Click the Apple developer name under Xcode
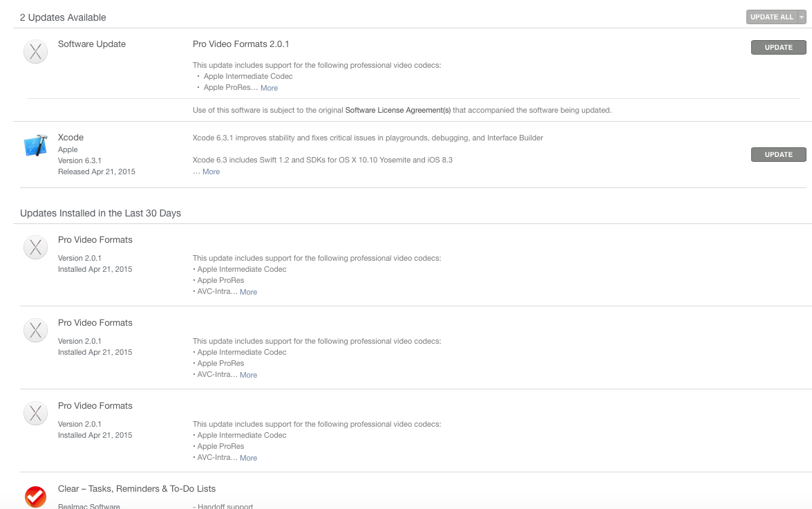The width and height of the screenshot is (812, 509). pos(68,149)
